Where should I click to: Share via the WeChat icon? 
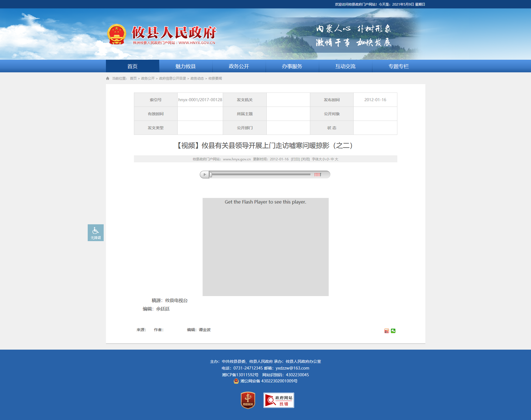coord(393,331)
